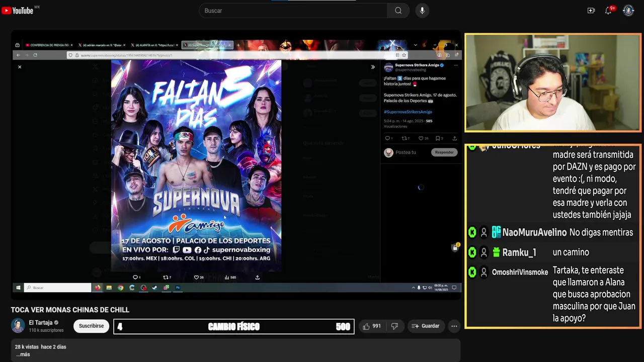Open Photoshop from the taskbar
Image resolution: width=644 pixels, height=362 pixels.
[178, 288]
